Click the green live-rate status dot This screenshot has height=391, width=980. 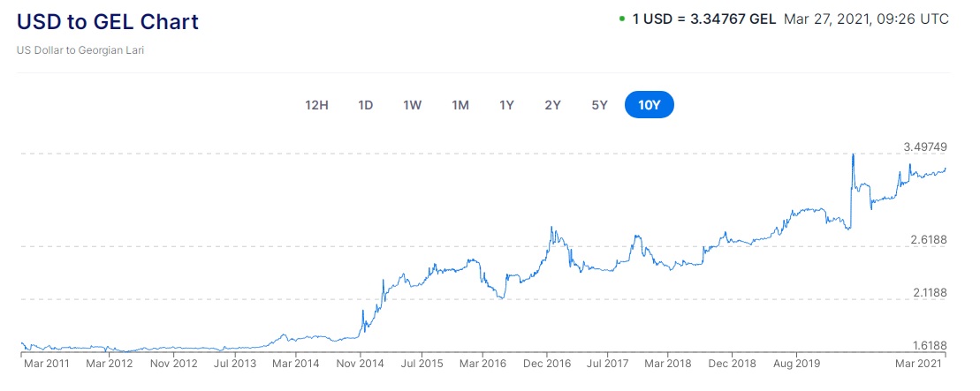[x=621, y=18]
